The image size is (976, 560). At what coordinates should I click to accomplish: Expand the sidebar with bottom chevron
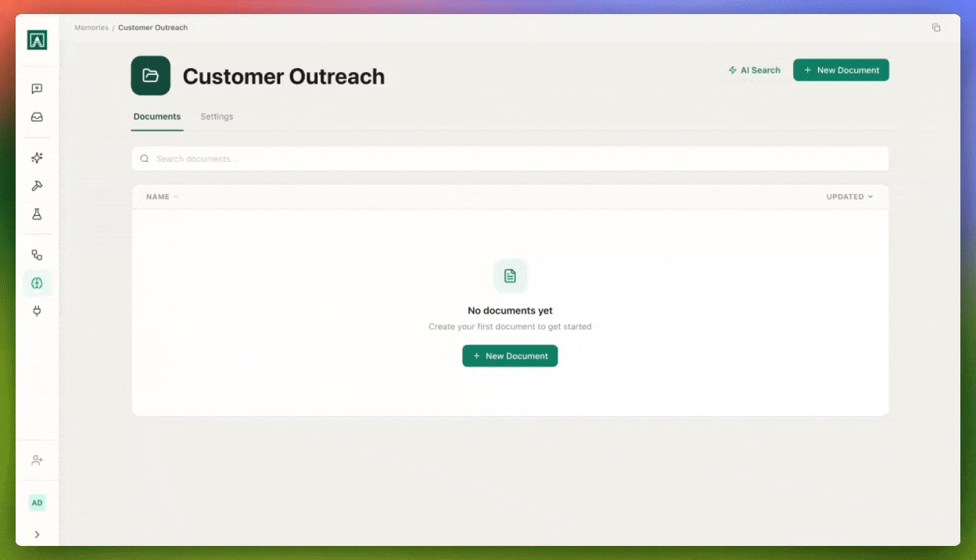tap(37, 535)
